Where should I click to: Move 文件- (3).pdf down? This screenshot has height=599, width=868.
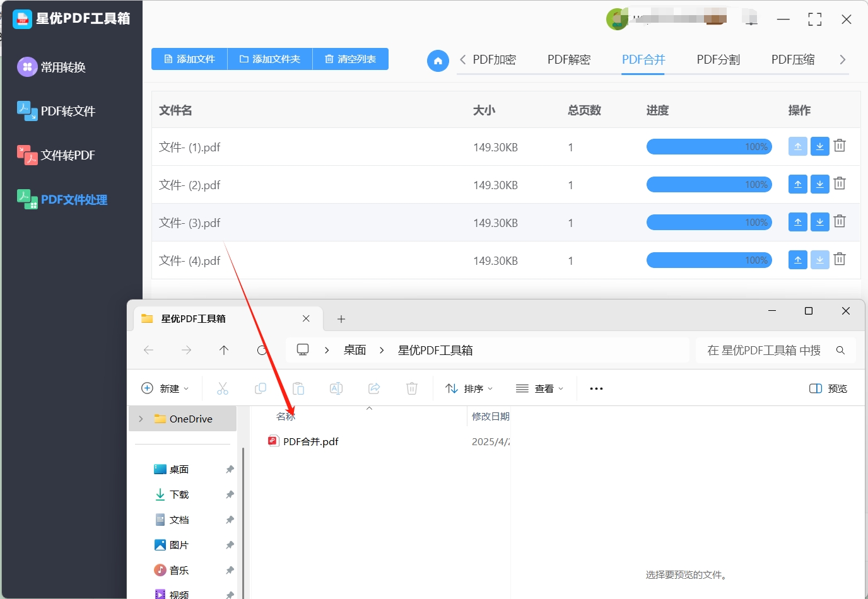click(819, 223)
